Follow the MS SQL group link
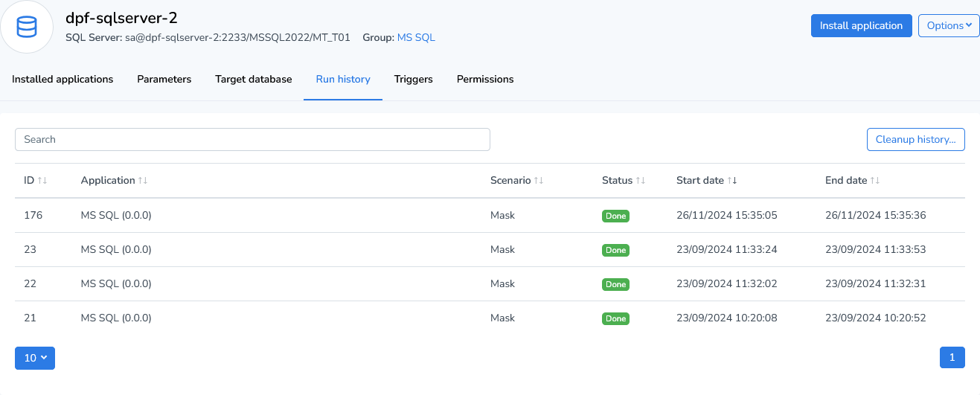 416,37
